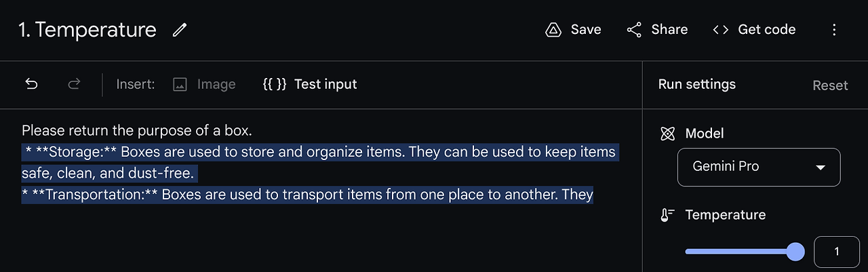Click the thermometer icon beside Temperature

tap(667, 215)
